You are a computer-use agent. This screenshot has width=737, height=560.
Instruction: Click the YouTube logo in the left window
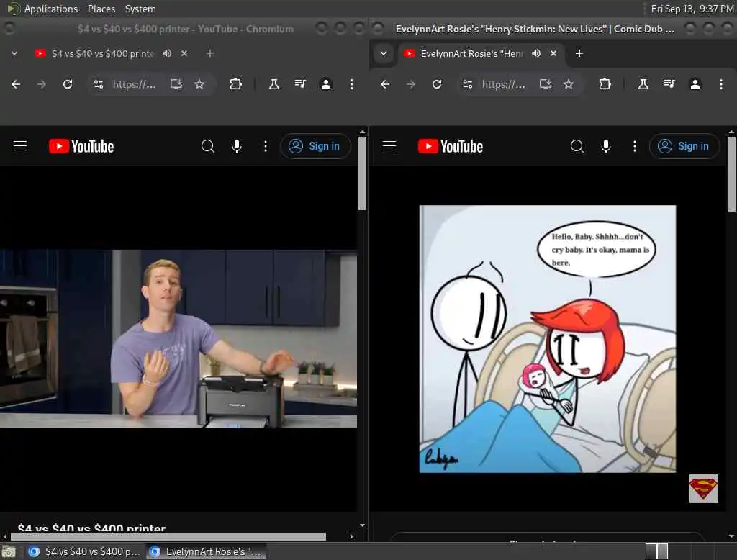(81, 146)
